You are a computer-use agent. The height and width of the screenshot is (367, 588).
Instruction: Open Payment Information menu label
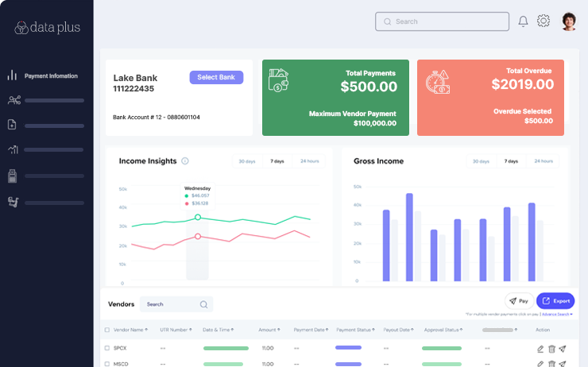point(51,75)
